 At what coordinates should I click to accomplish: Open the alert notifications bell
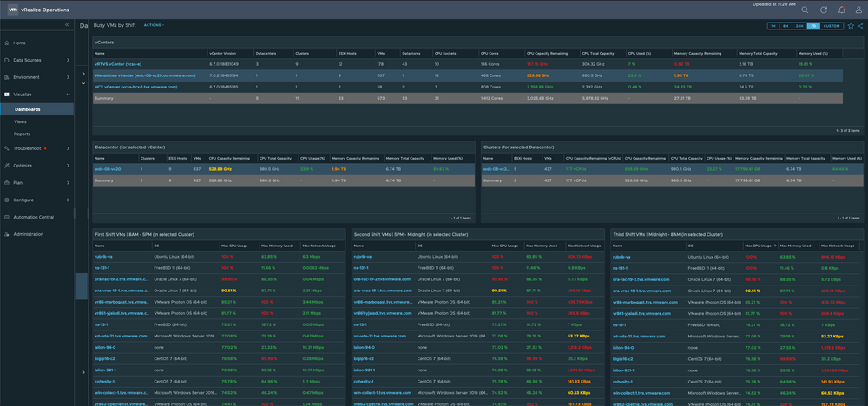click(x=841, y=10)
